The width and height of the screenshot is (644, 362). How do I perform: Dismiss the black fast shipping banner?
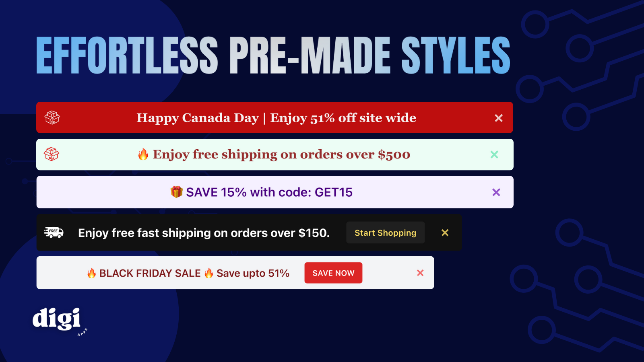(445, 232)
